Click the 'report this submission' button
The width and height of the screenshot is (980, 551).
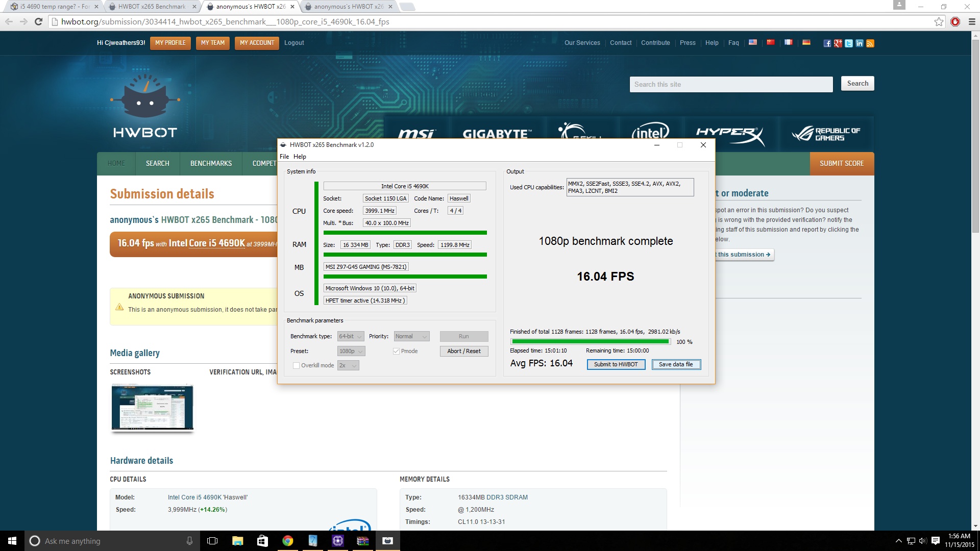744,255
